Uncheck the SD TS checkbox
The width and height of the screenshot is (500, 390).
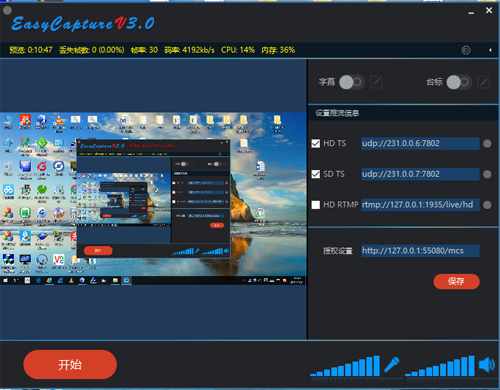(316, 174)
